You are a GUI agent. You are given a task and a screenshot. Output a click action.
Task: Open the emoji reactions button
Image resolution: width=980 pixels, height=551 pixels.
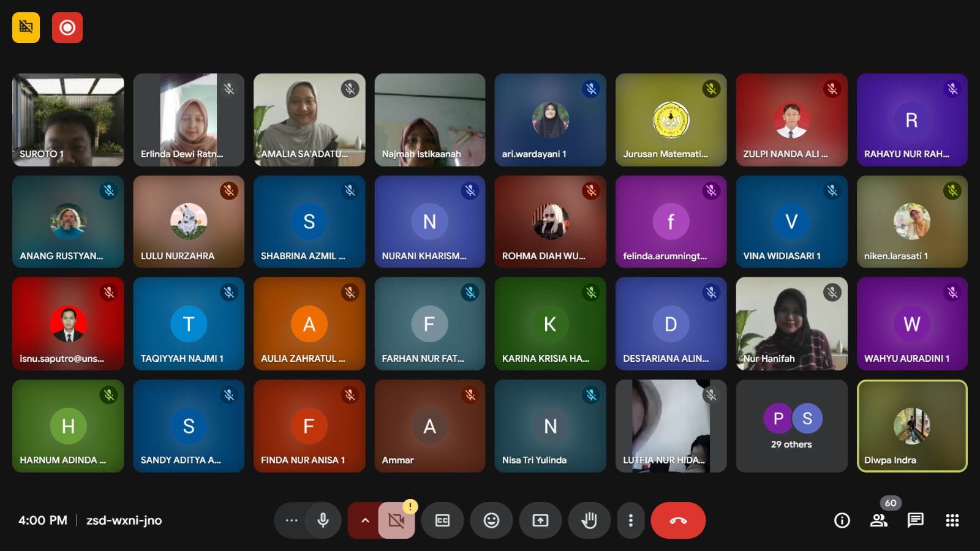tap(491, 520)
